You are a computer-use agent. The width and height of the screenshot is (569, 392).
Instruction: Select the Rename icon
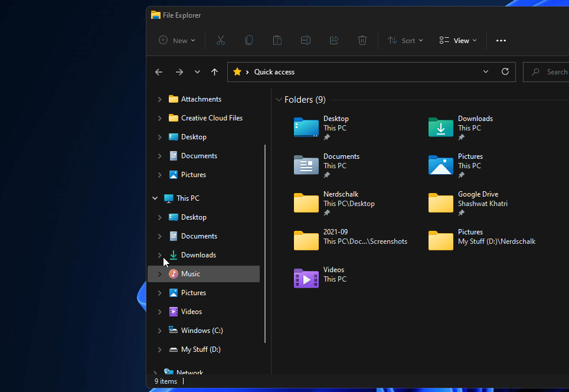point(306,40)
